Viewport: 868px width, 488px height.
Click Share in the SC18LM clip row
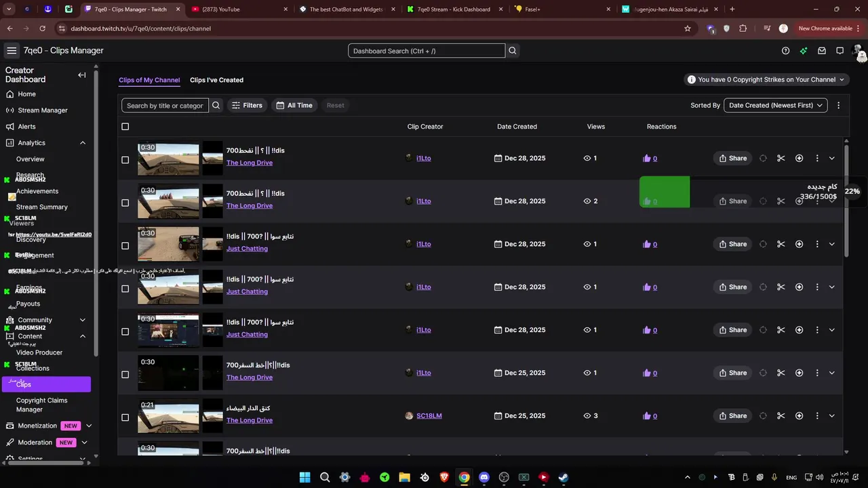coord(732,416)
